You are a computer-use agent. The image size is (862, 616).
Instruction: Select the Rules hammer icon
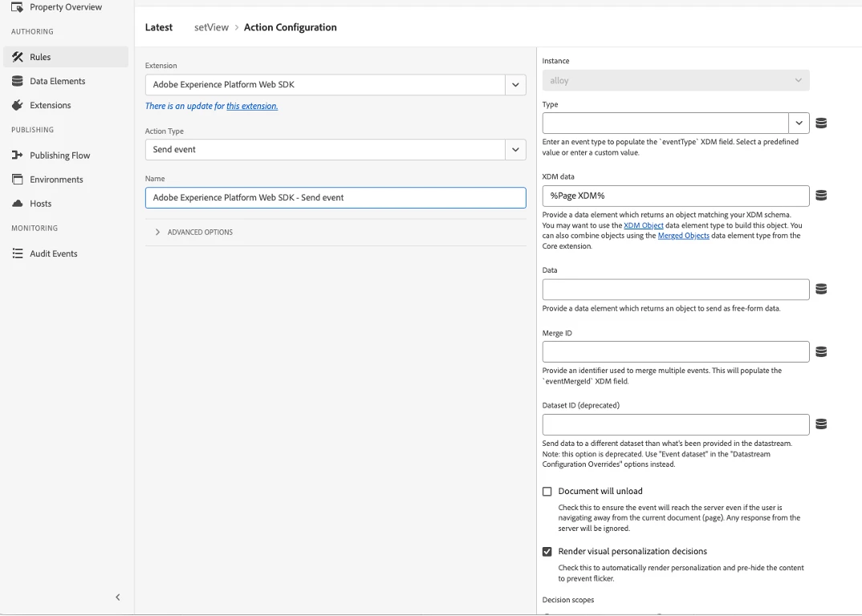click(x=18, y=57)
